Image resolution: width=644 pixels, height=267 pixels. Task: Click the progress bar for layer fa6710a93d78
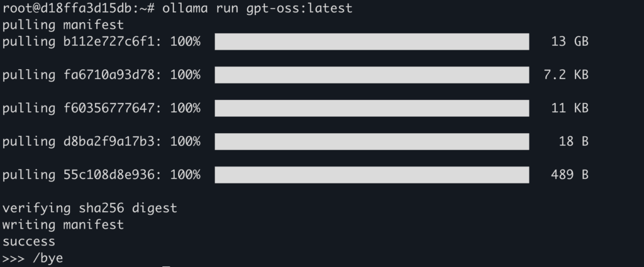371,75
